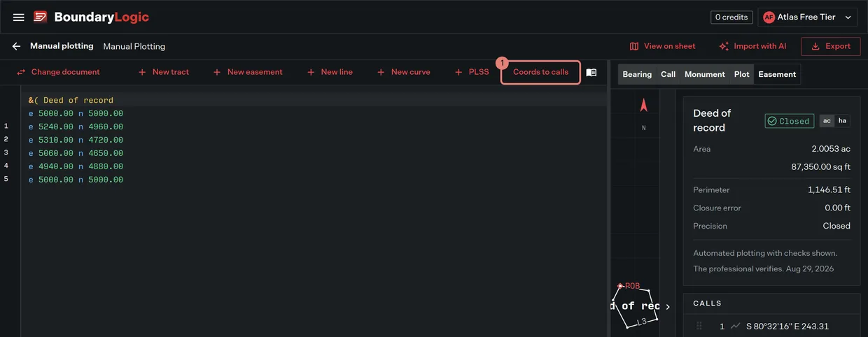
Task: Click the closure error 0.00 ft value
Action: tap(837, 208)
